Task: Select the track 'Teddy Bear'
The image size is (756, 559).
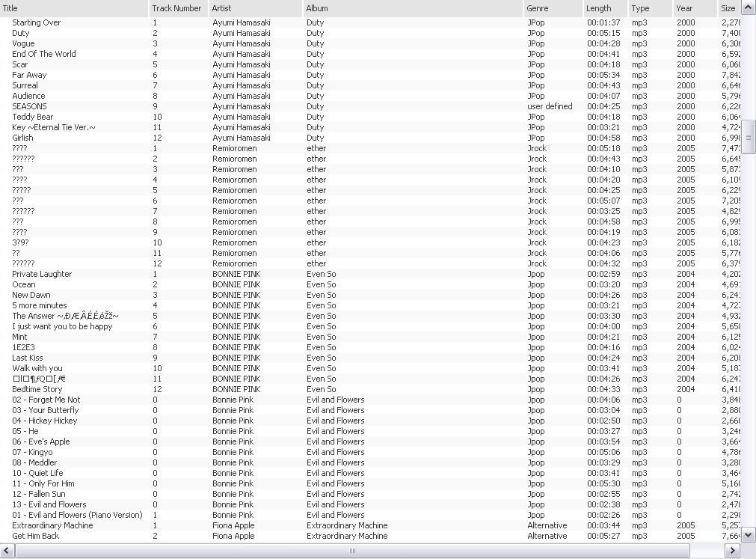Action: [x=33, y=117]
